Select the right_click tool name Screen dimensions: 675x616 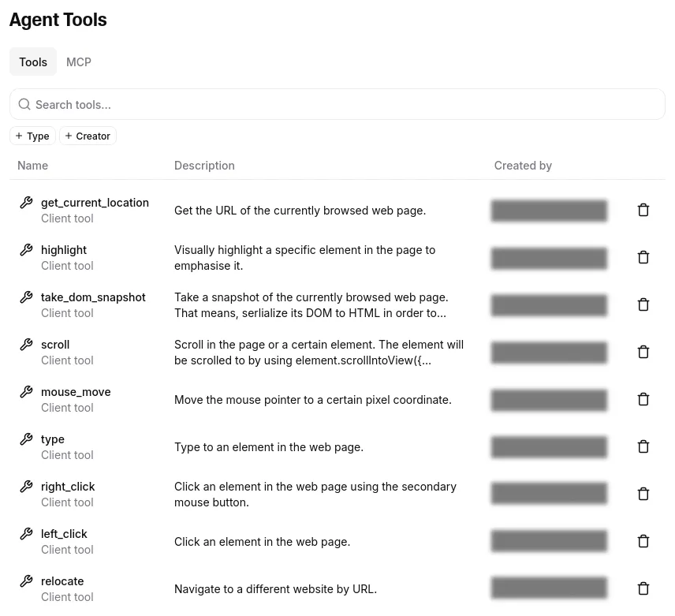68,487
